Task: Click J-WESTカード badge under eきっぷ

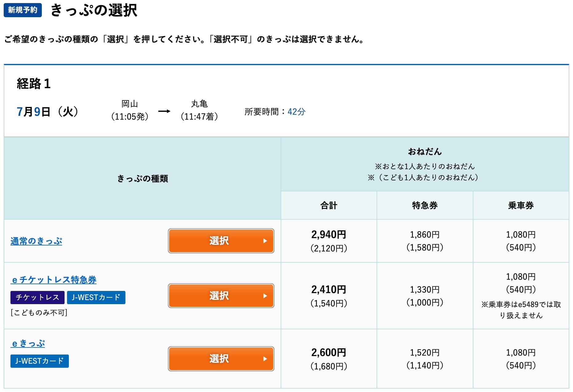Action: [40, 361]
